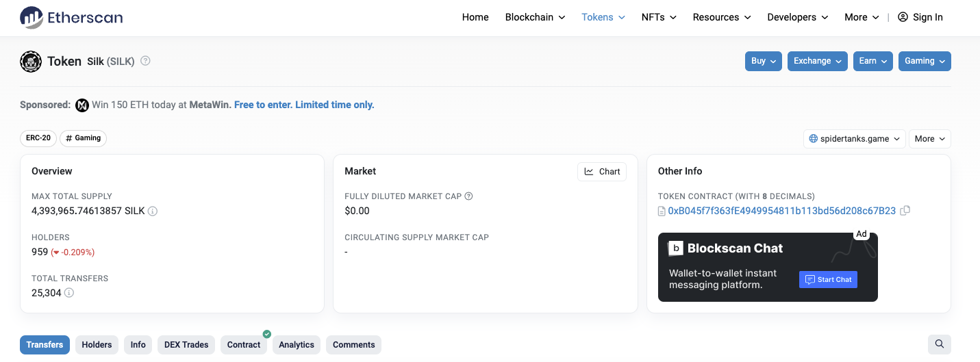Viewport: 980px width, 362px height.
Task: Open the Buy dropdown button
Action: pyautogui.click(x=764, y=61)
